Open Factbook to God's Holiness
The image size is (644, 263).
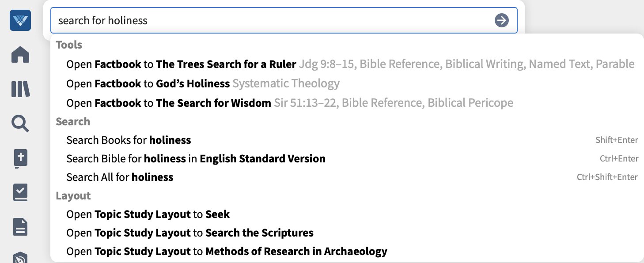click(x=347, y=83)
